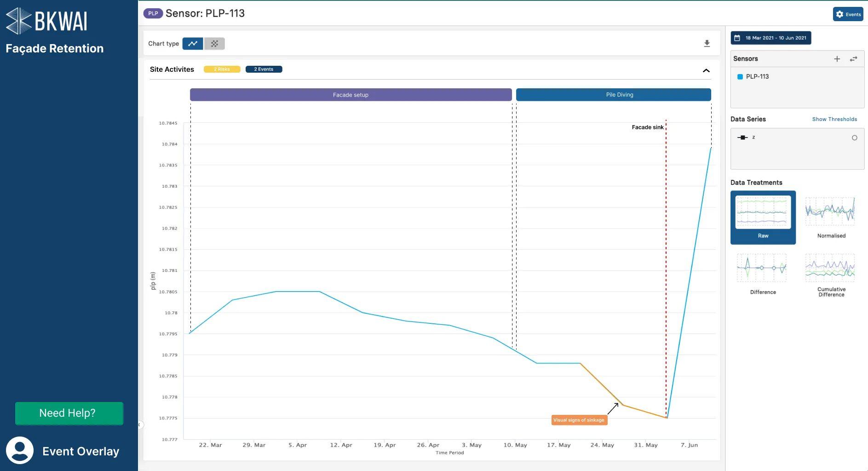
Task: Select PLP-113 in Sensors list
Action: tap(757, 77)
